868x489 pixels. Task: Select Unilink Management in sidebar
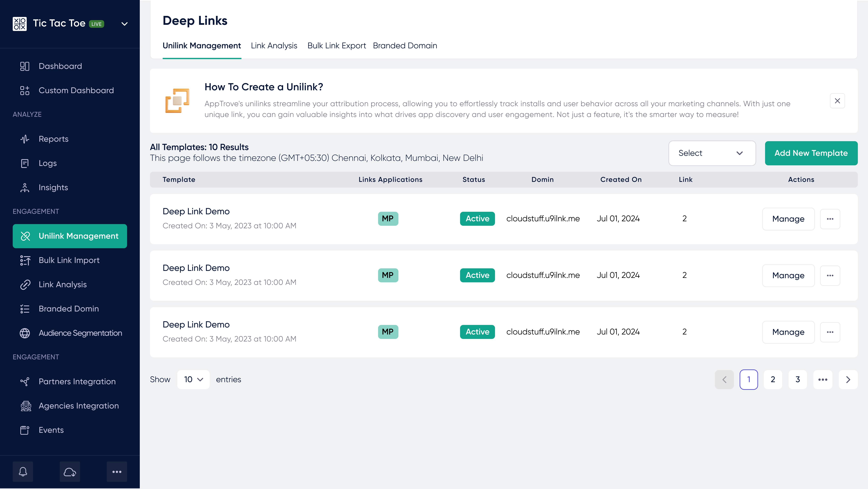[70, 236]
